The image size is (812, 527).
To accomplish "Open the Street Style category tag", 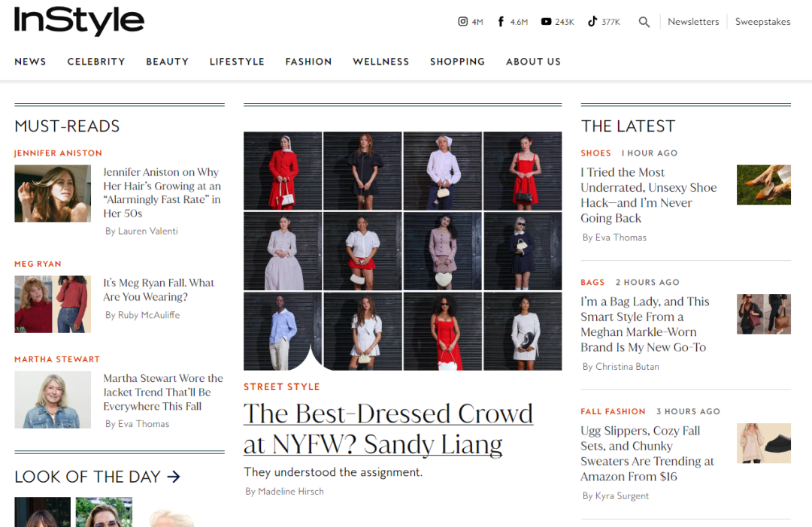I will coord(282,386).
